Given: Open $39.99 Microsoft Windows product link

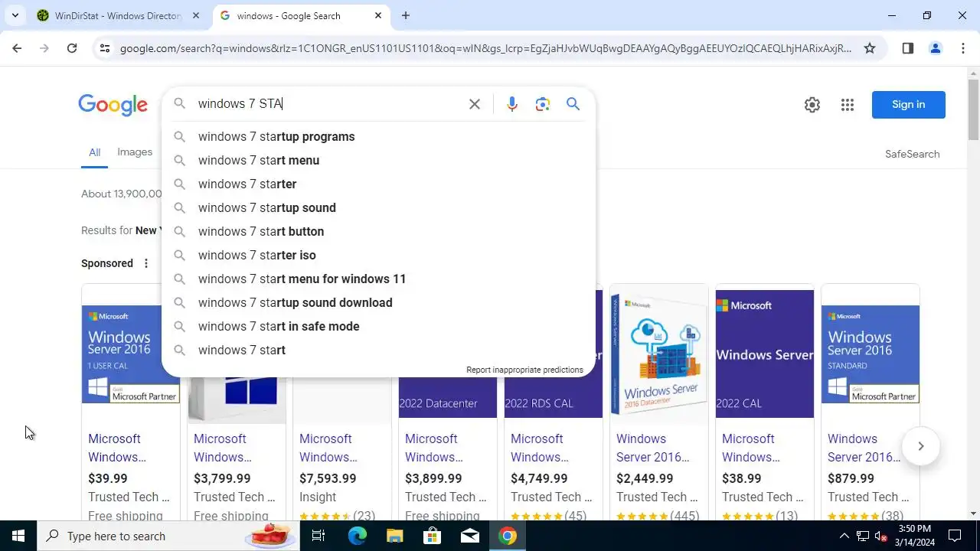Looking at the screenshot, I should tap(116, 448).
